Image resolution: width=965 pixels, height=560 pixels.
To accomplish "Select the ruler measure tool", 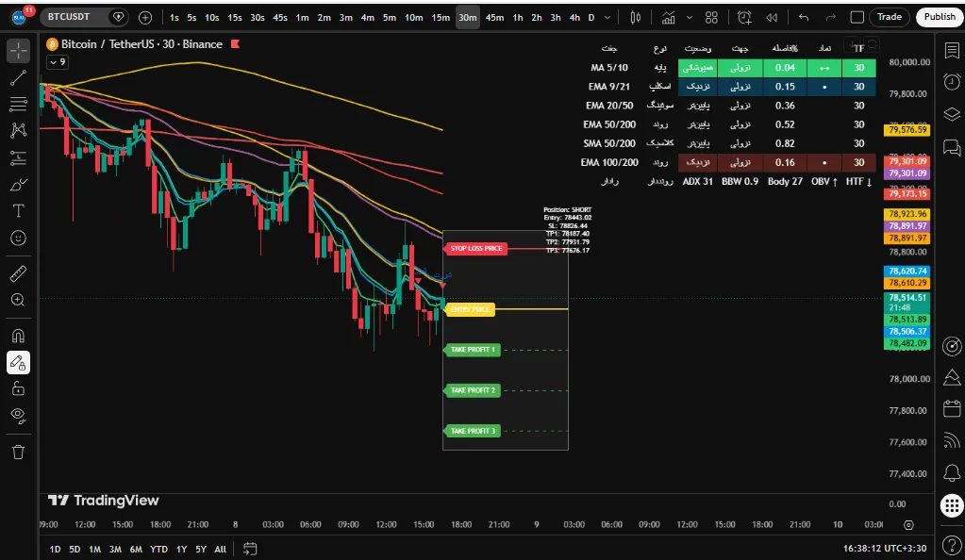I will click(19, 273).
